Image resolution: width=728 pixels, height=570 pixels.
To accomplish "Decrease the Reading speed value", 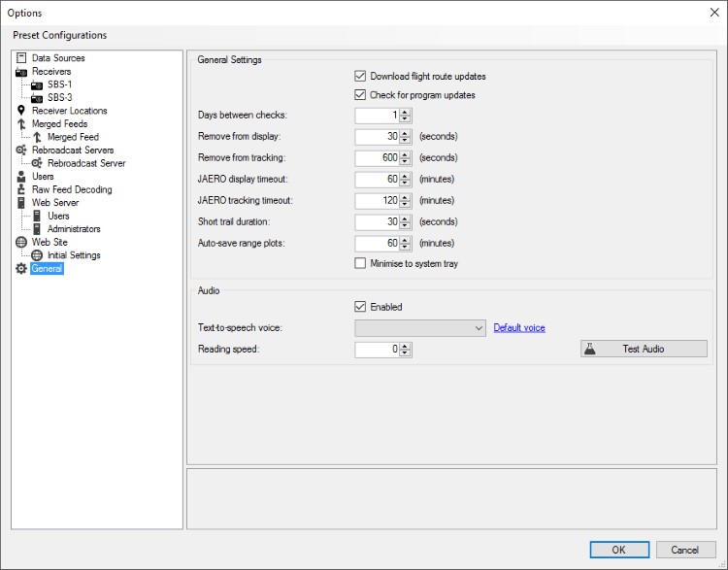I will click(406, 353).
